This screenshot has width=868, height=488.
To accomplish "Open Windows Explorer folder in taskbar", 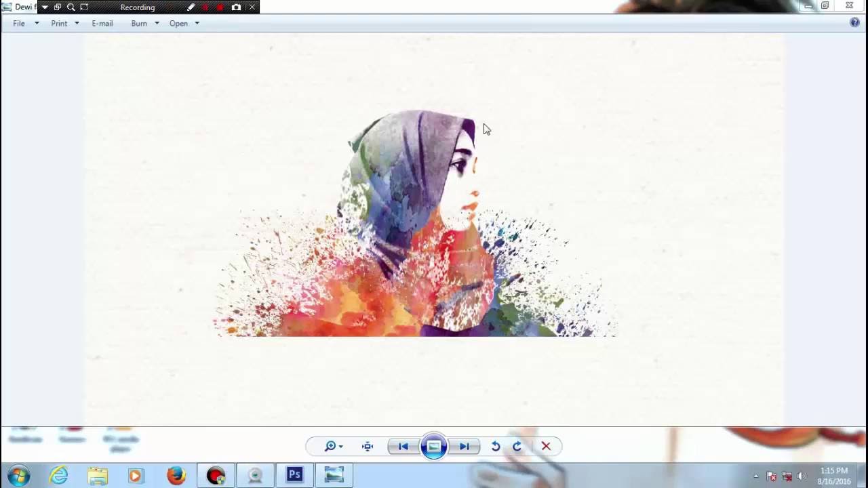I will coord(98,476).
